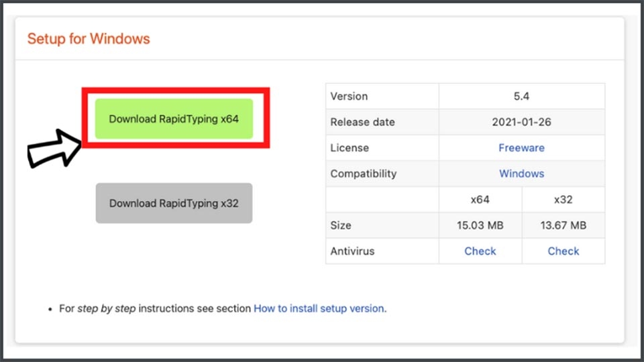Image resolution: width=644 pixels, height=362 pixels.
Task: Click the black outlined arrow graphic
Action: click(54, 148)
